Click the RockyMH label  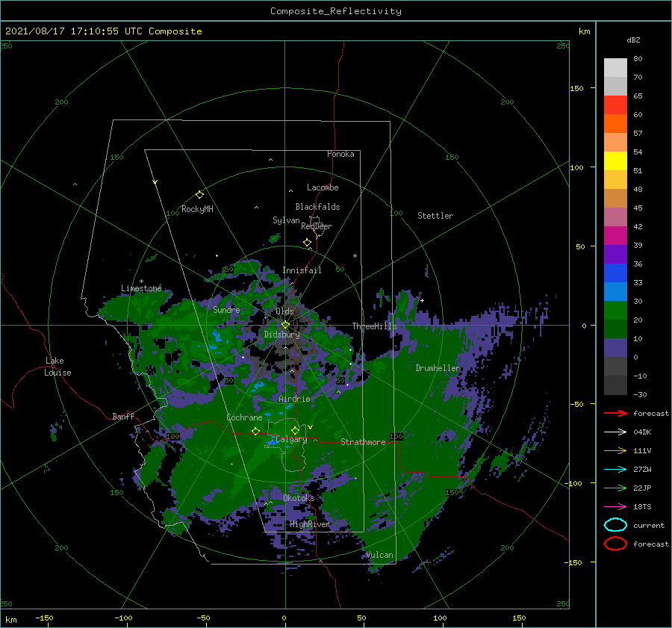[197, 209]
